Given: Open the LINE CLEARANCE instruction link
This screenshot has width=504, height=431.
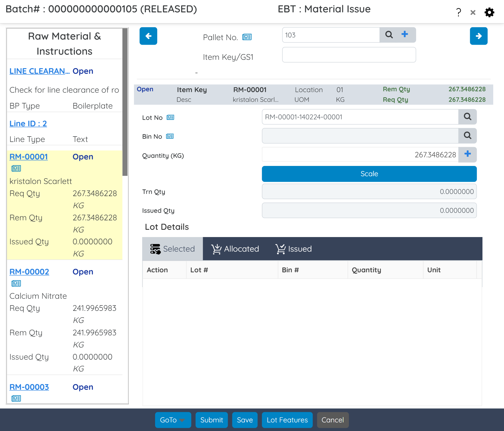Looking at the screenshot, I should tap(38, 71).
